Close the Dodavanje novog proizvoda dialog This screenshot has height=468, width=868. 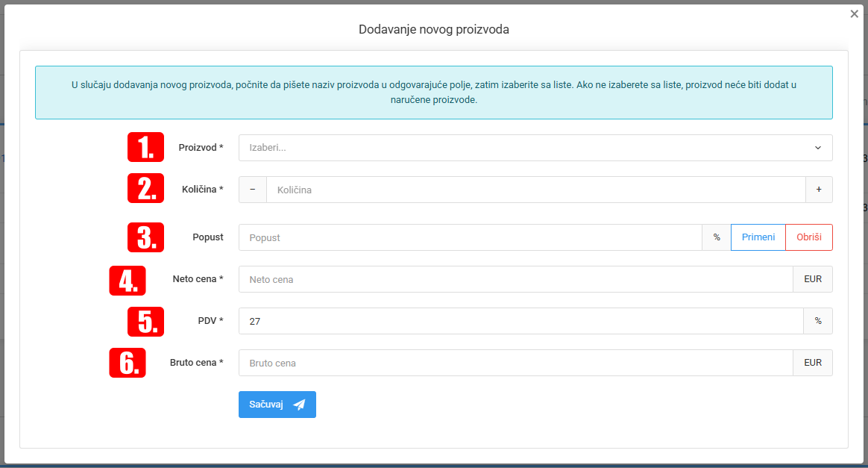(x=854, y=14)
